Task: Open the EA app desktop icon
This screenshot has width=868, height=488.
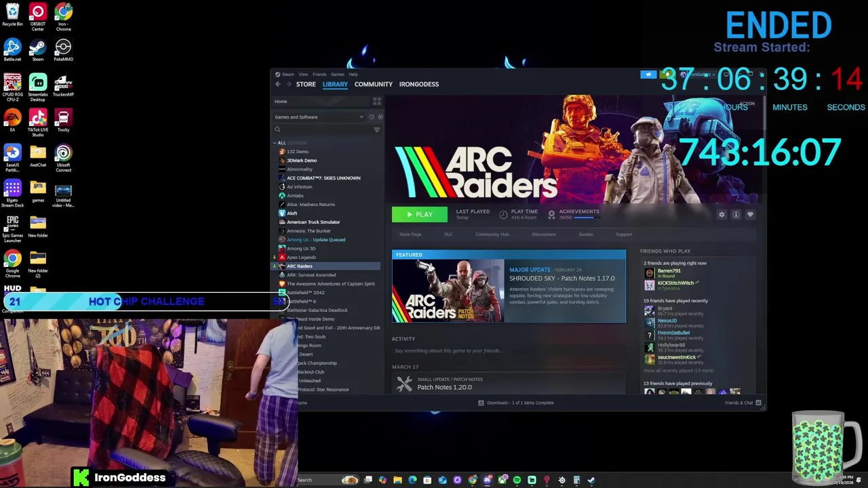Action: coord(12,120)
